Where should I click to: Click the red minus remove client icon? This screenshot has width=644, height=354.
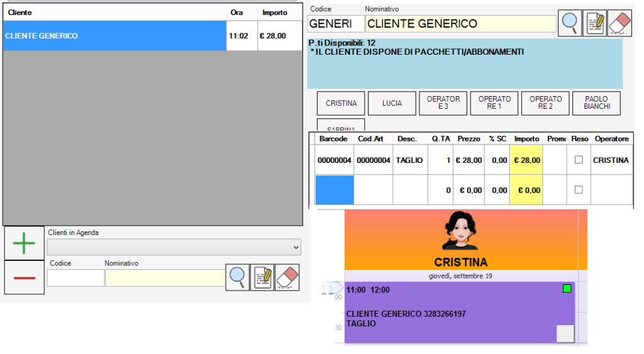point(24,277)
